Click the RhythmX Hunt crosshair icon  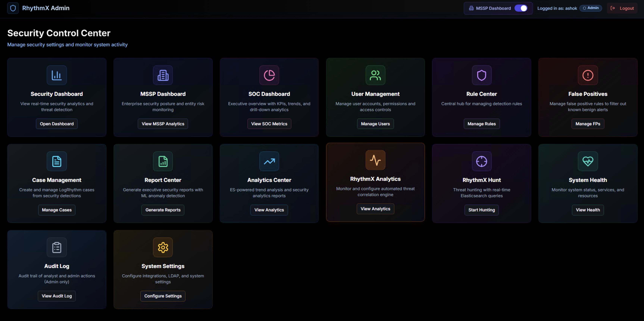[482, 161]
